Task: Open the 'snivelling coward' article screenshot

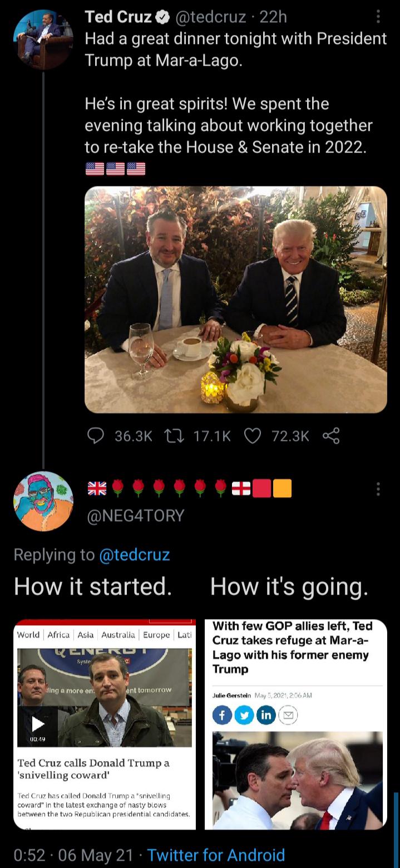Action: point(105,724)
